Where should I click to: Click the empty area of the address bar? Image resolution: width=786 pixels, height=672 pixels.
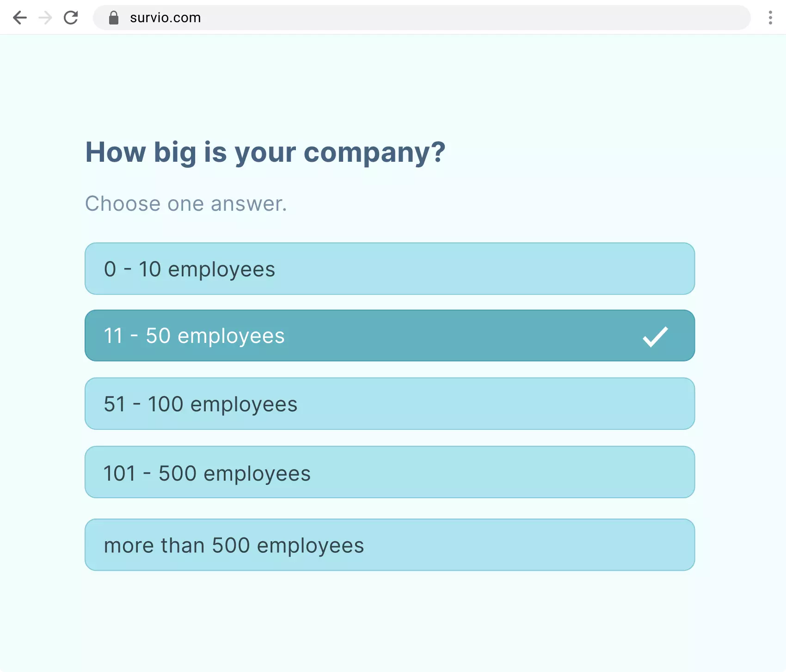(462, 18)
